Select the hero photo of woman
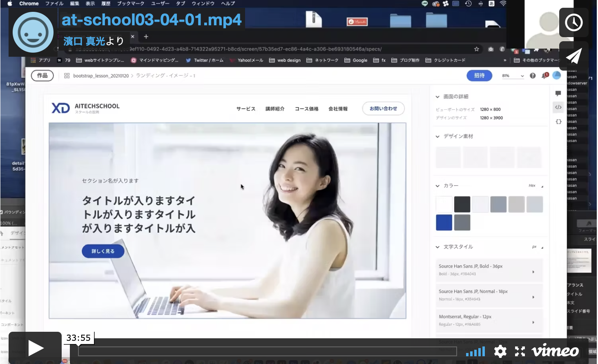The image size is (598, 364). pyautogui.click(x=228, y=220)
